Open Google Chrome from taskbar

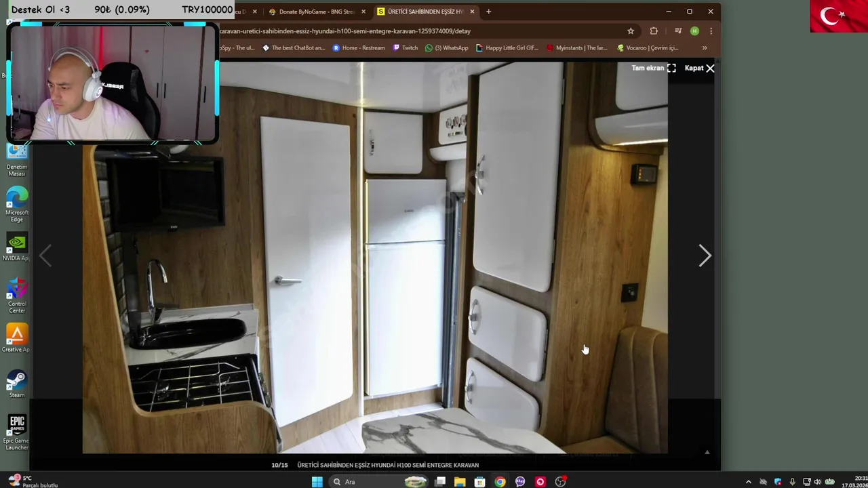pyautogui.click(x=500, y=482)
